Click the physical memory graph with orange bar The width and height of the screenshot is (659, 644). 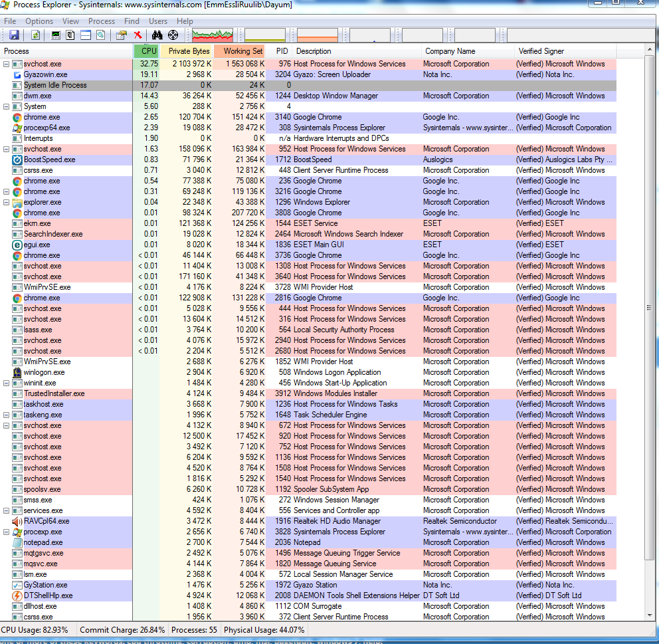click(x=318, y=35)
